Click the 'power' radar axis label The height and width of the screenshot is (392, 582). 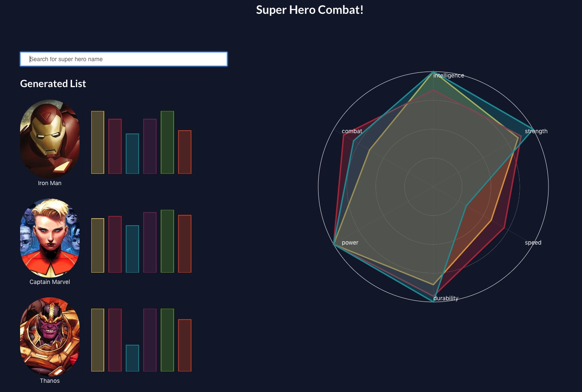coord(350,242)
